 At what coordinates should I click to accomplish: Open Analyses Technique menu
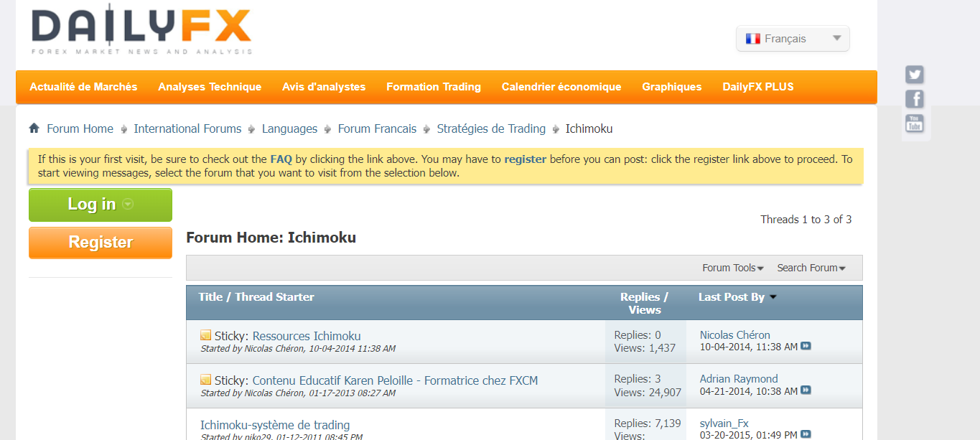tap(210, 87)
